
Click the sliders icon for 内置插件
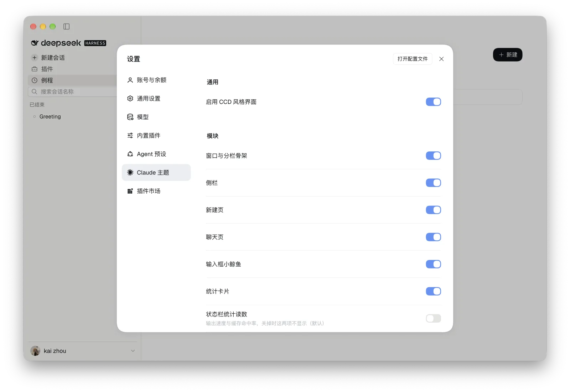click(x=130, y=135)
